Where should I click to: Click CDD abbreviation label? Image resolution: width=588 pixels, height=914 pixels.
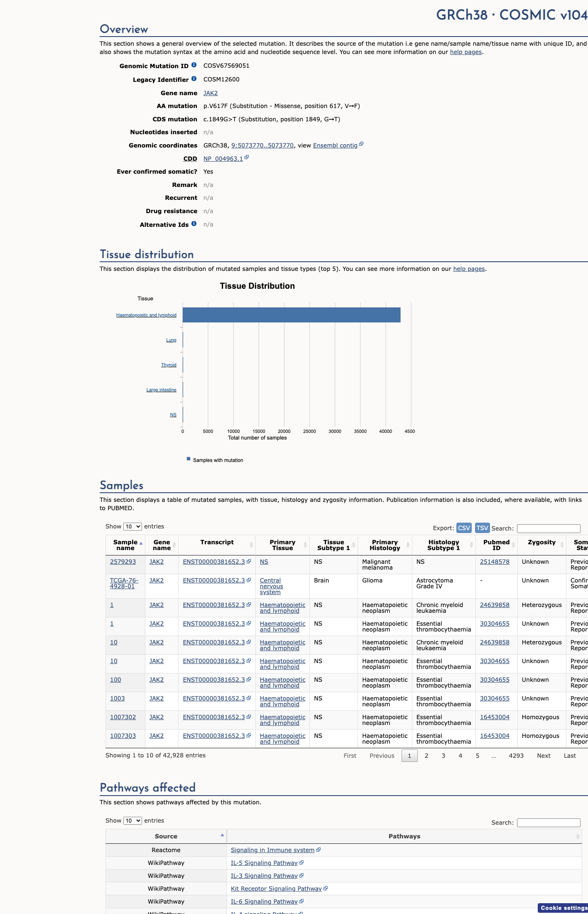(x=190, y=159)
